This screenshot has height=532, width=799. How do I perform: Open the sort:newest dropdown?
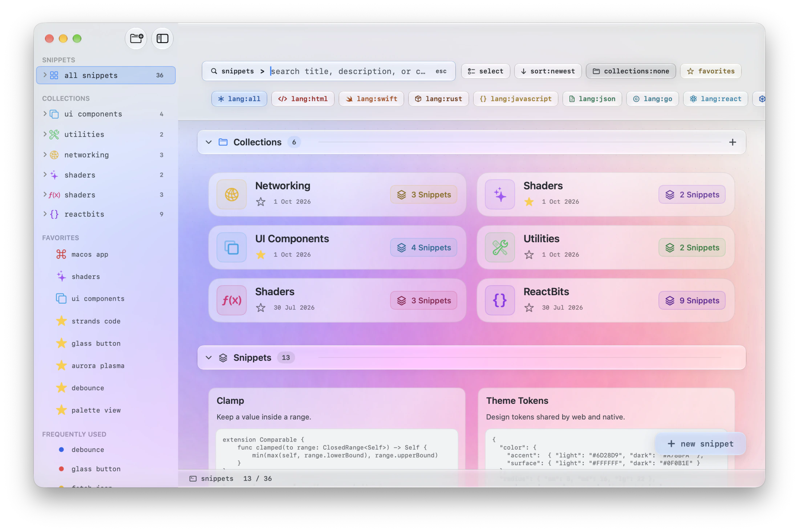coord(548,71)
